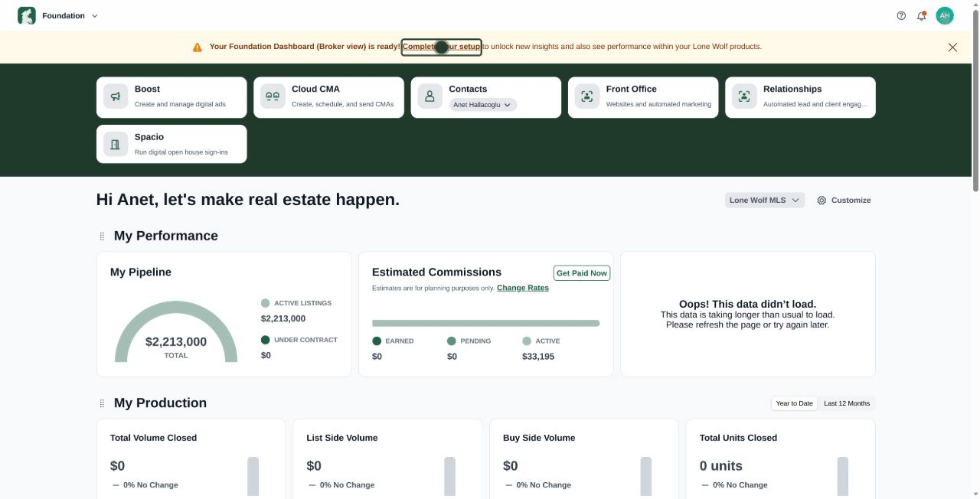The image size is (980, 499).
Task: Open the Front Office card title
Action: click(x=632, y=89)
